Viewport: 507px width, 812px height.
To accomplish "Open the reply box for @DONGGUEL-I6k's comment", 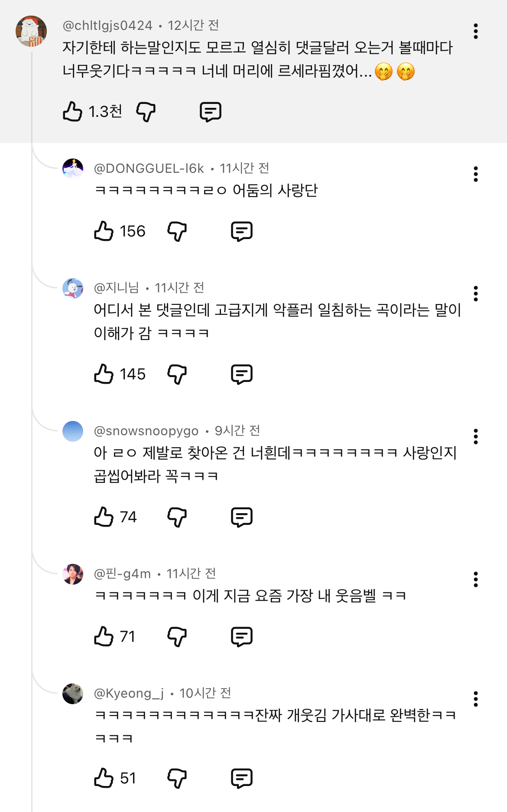I will (242, 231).
